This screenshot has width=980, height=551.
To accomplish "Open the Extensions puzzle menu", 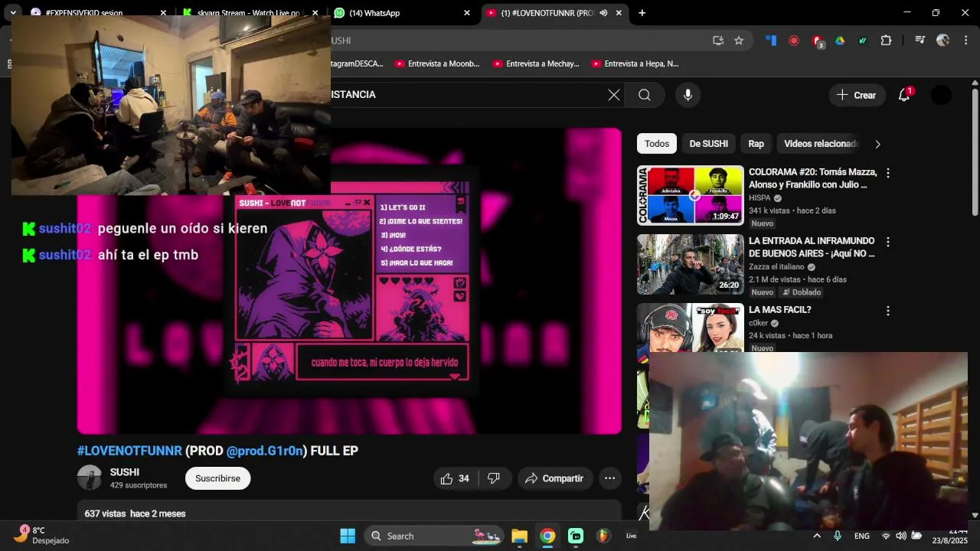I will pos(887,41).
